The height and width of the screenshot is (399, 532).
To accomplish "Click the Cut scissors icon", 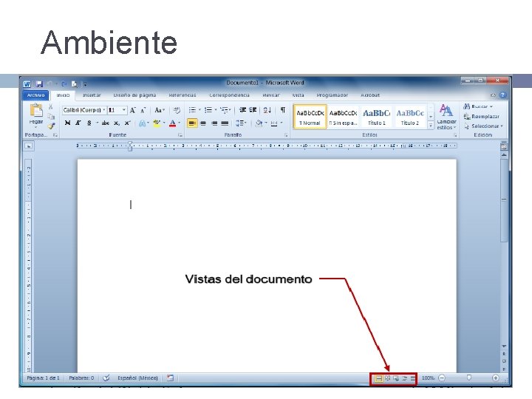I will (50, 107).
